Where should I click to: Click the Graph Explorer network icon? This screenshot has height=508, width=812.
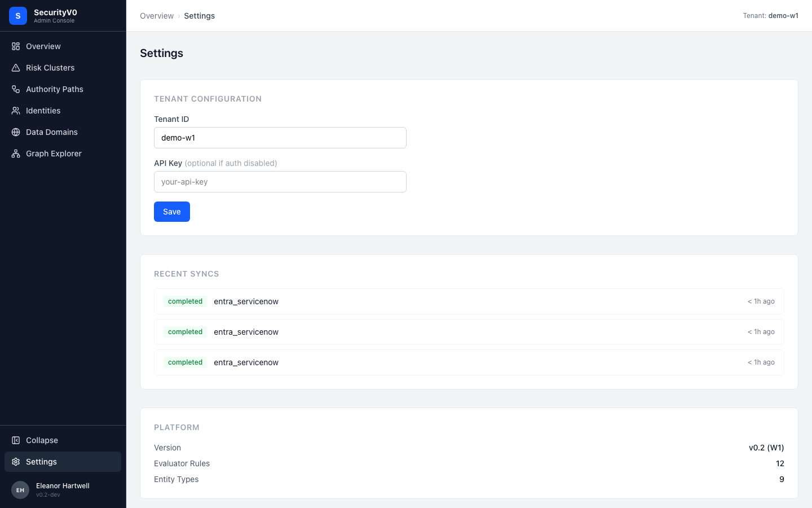(x=16, y=154)
